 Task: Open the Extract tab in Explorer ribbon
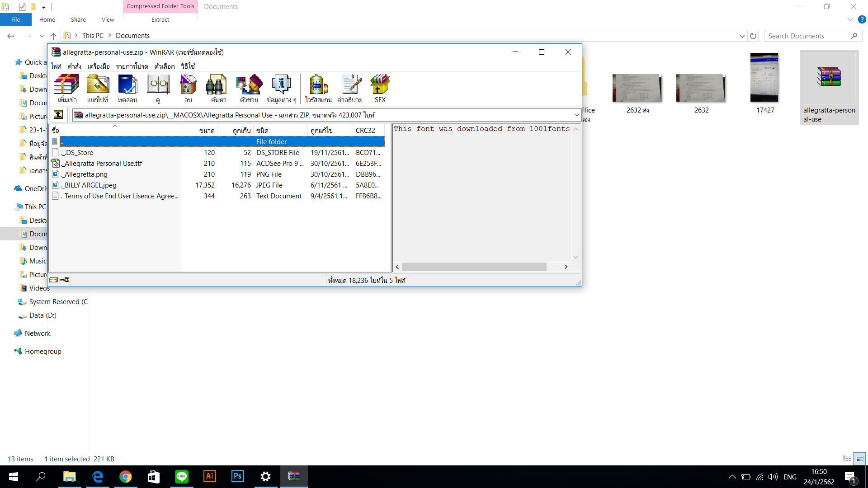(160, 19)
